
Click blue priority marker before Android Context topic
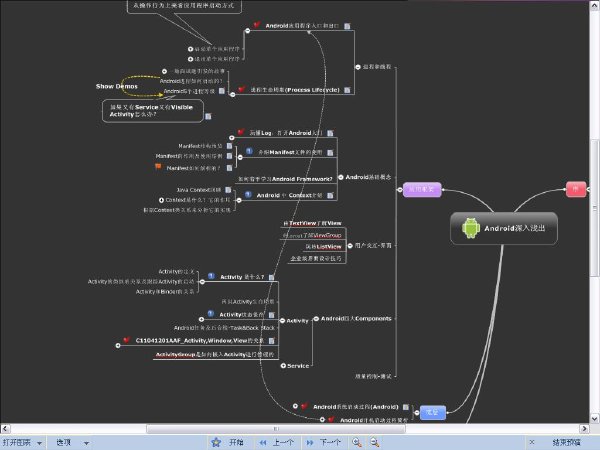click(248, 194)
